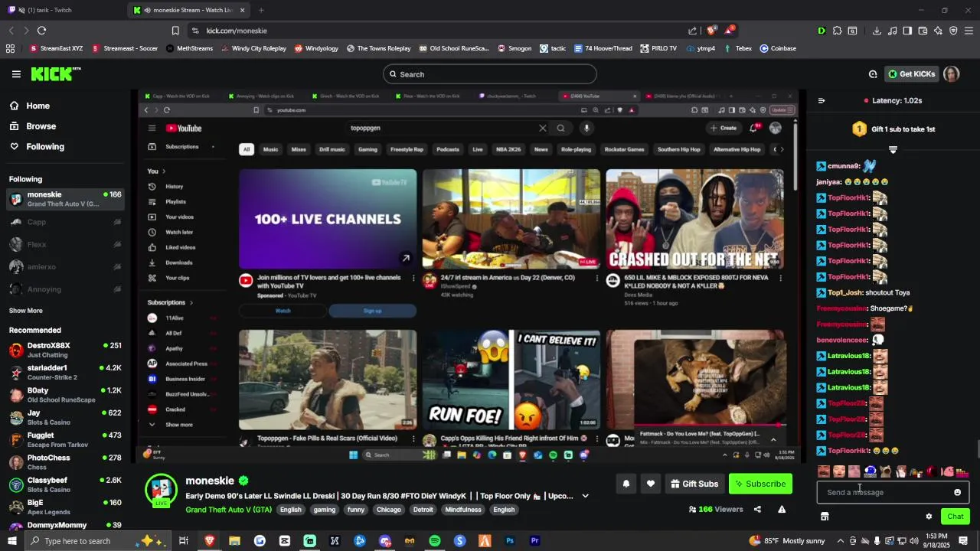Collapse the chat panel with arrow icon
This screenshot has height=551, width=980.
[822, 100]
